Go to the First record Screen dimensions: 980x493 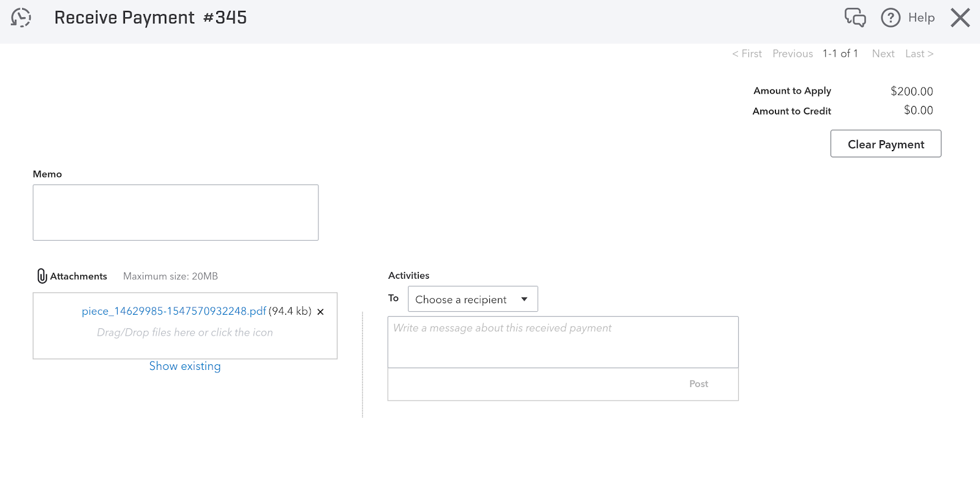click(x=747, y=54)
